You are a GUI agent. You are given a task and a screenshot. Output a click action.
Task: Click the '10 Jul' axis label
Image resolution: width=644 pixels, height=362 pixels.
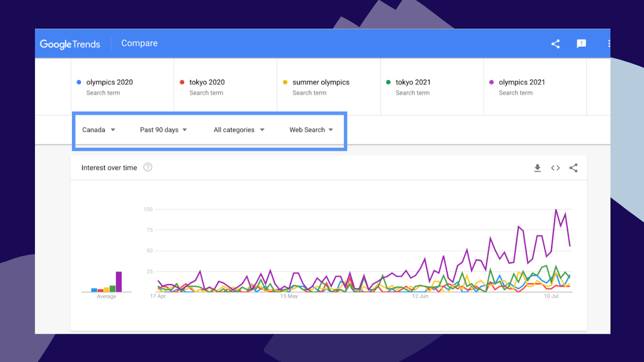coord(551,296)
